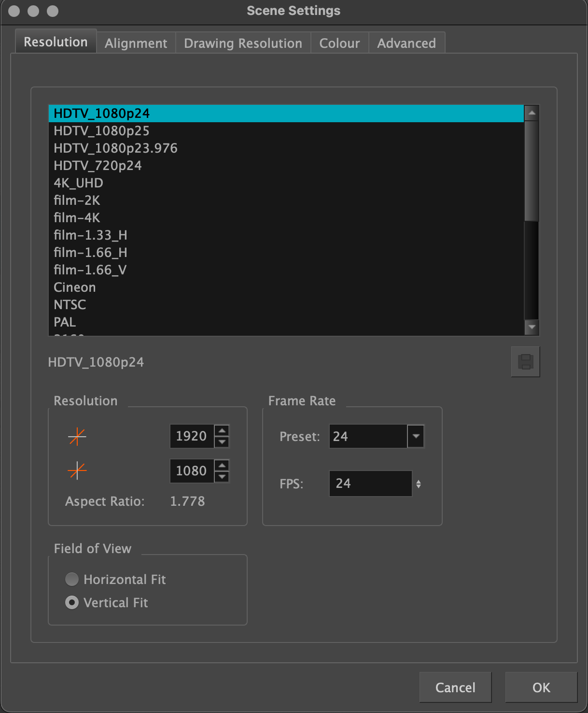Viewport: 588px width, 713px height.
Task: Open the frame rate Preset dropdown
Action: [416, 436]
